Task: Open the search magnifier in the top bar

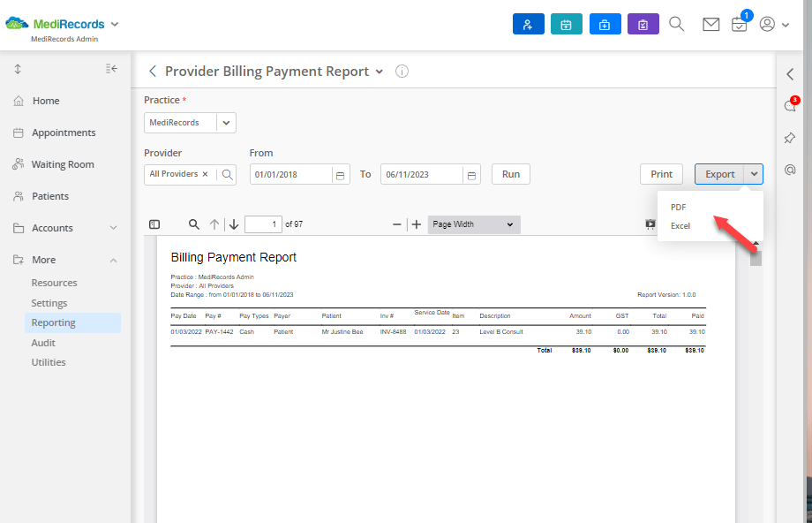Action: [676, 24]
